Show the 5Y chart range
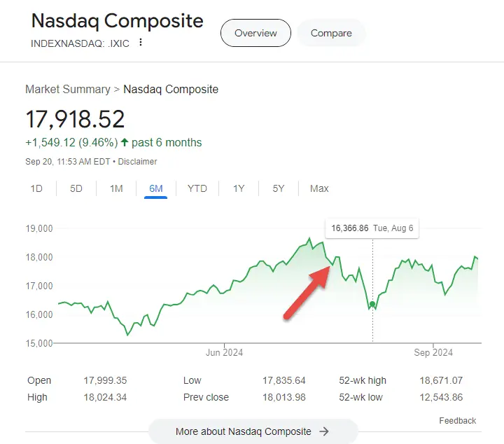Viewport: 504px width, 444px height. point(279,188)
